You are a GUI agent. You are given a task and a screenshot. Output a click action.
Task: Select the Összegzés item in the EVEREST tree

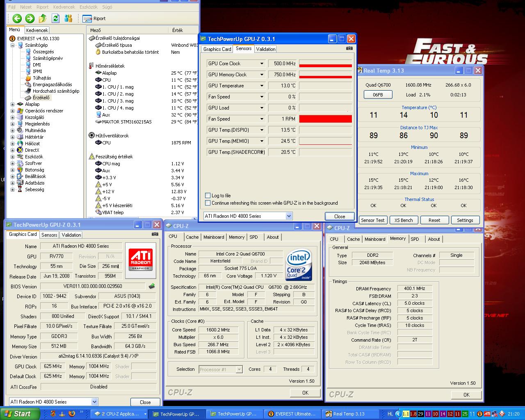pos(43,52)
